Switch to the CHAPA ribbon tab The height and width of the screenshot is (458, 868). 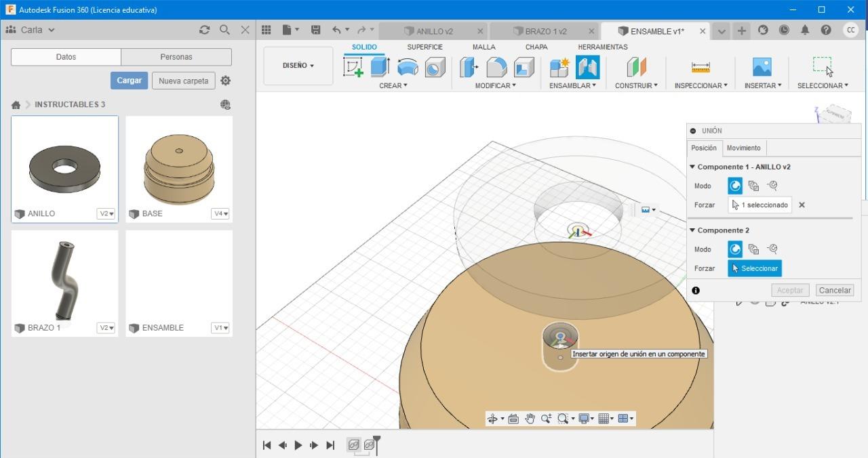click(x=536, y=47)
